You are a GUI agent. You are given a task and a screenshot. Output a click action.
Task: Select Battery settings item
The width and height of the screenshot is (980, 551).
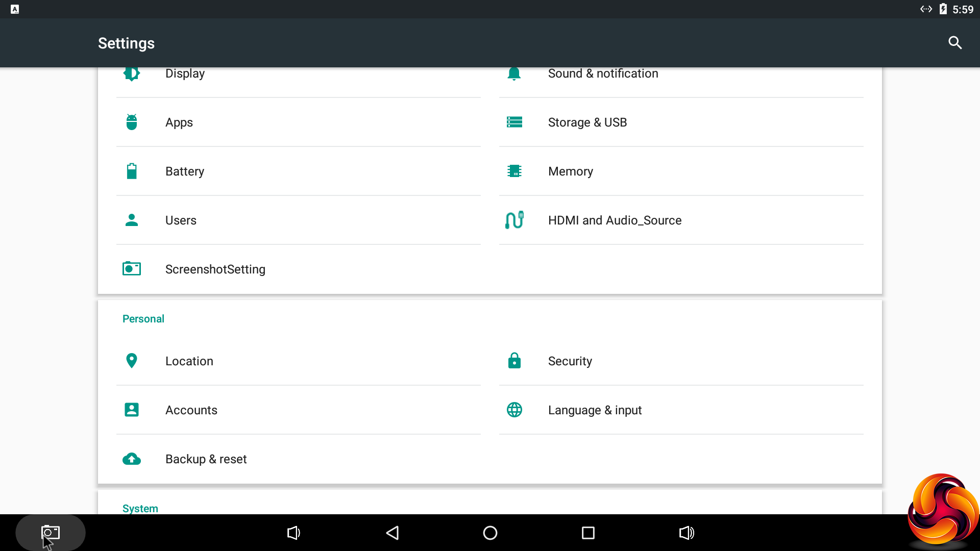(185, 171)
